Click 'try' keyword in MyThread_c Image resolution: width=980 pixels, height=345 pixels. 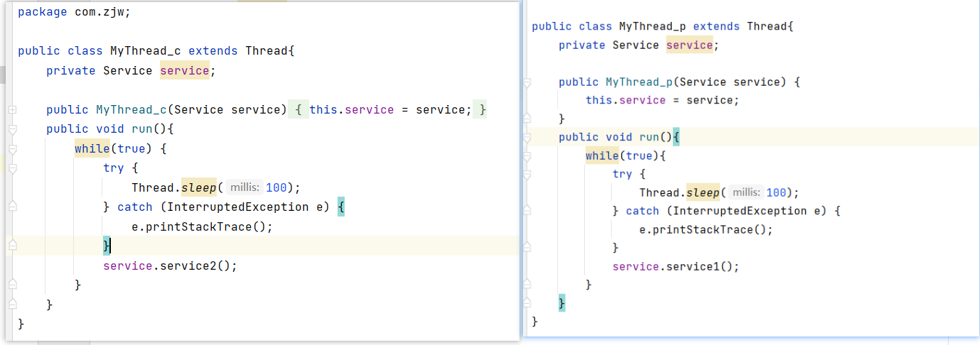click(114, 168)
